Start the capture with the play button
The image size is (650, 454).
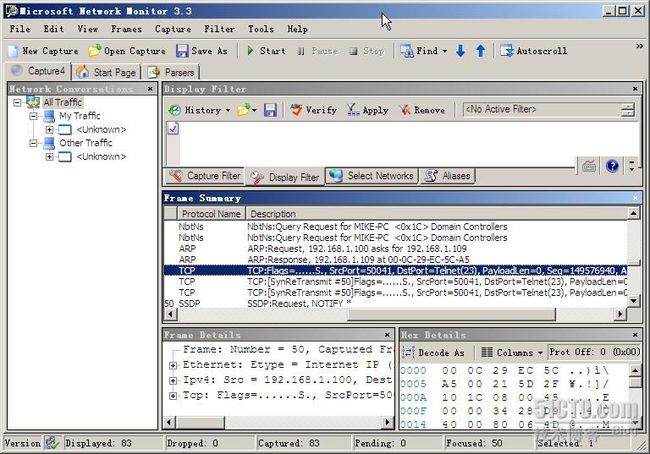(x=266, y=51)
